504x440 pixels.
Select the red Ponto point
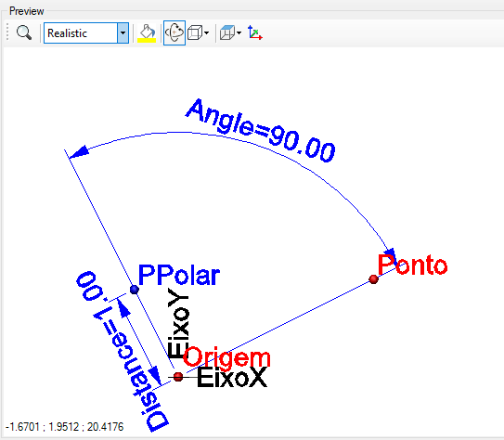tap(373, 279)
